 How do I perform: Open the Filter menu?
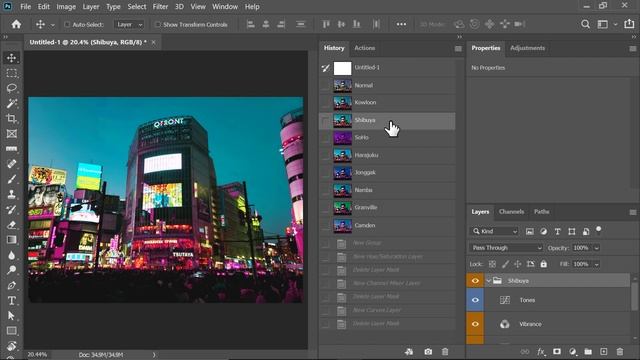[x=160, y=7]
